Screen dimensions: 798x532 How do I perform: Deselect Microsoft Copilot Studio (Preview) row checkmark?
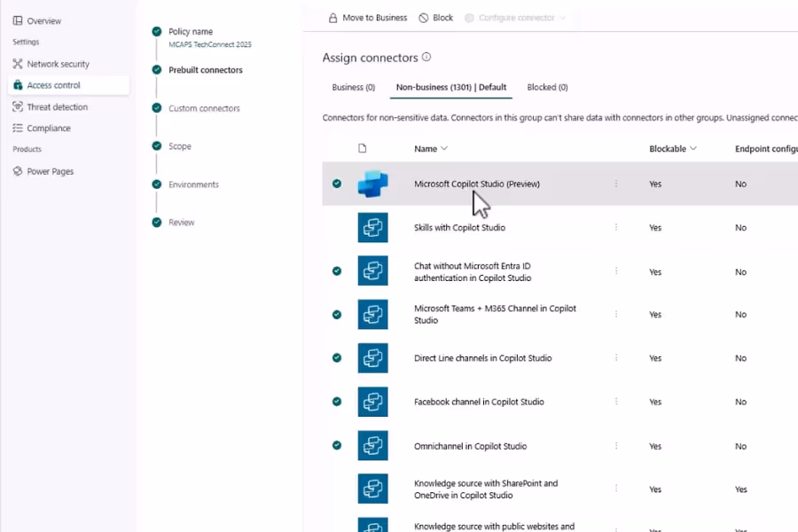[x=337, y=184]
